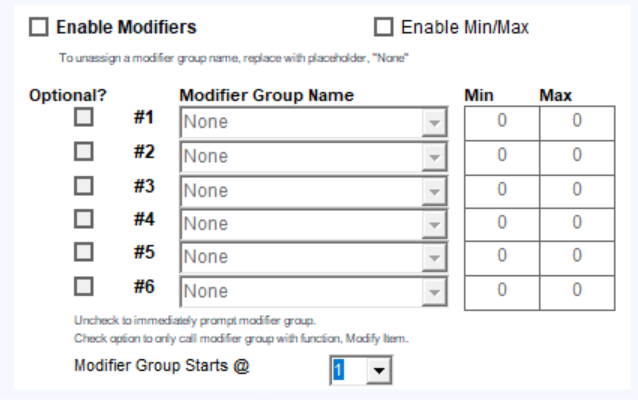Viewport: 638px width, 400px height.
Task: Select the Min cell for row #3
Action: click(x=502, y=190)
